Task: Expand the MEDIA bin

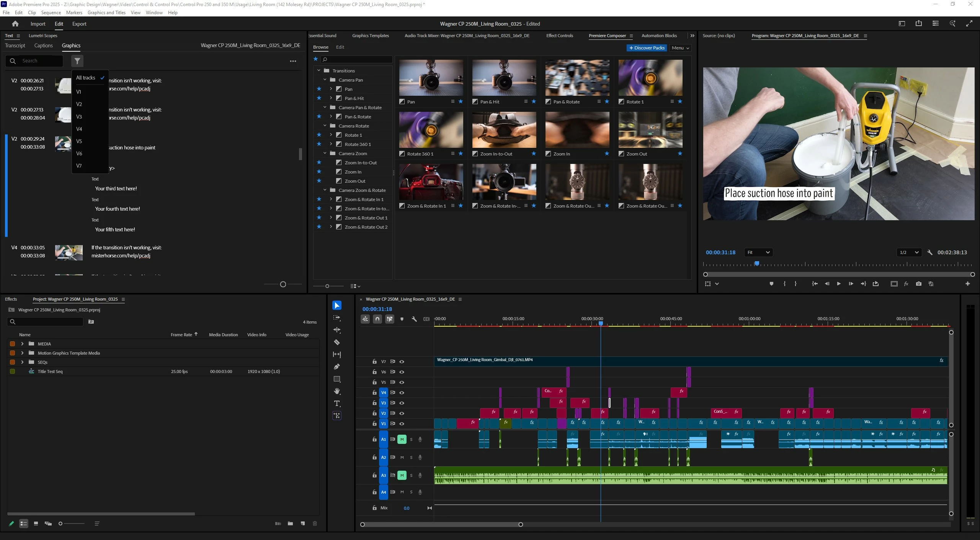Action: pyautogui.click(x=22, y=344)
